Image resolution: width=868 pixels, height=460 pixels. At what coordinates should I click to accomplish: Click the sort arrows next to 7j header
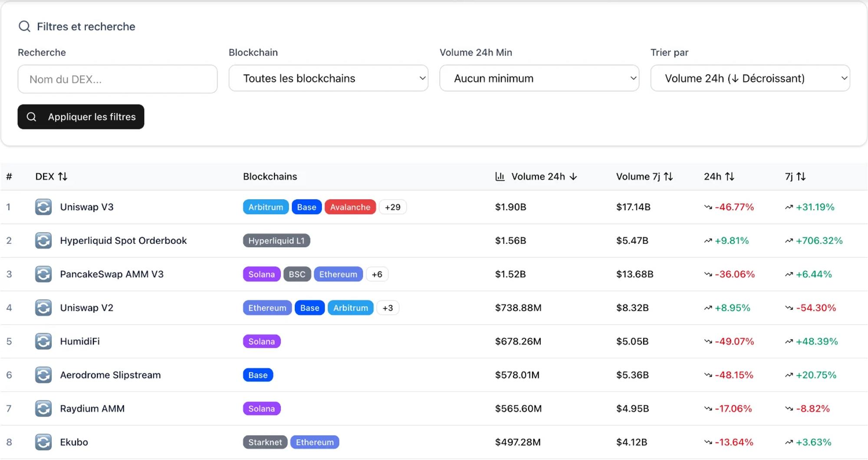tap(801, 177)
